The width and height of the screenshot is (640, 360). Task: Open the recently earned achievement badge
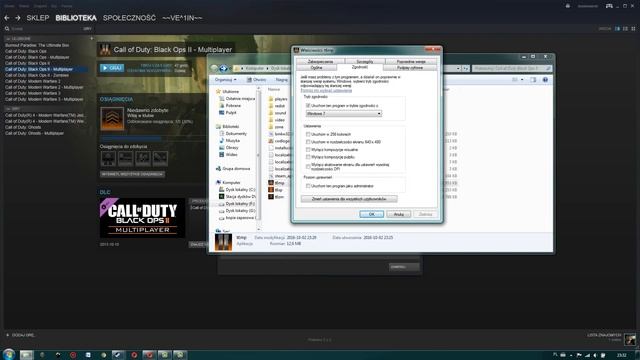coord(112,118)
